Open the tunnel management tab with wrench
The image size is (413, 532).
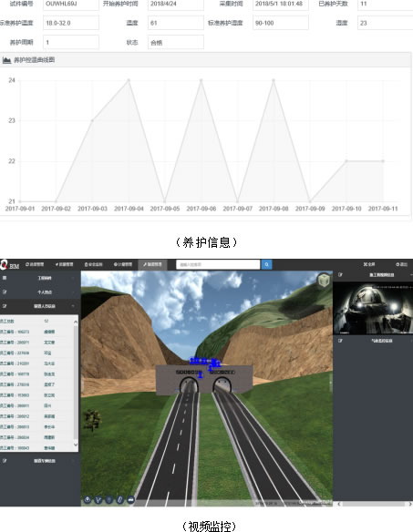[152, 264]
